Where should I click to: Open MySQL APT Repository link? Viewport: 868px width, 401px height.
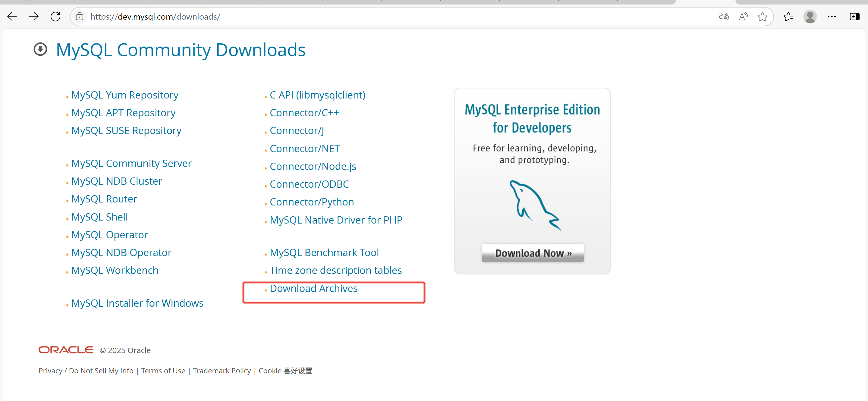123,113
